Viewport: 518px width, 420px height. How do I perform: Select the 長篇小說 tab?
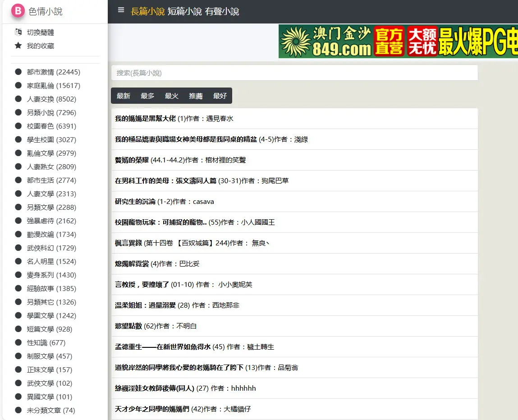[147, 12]
